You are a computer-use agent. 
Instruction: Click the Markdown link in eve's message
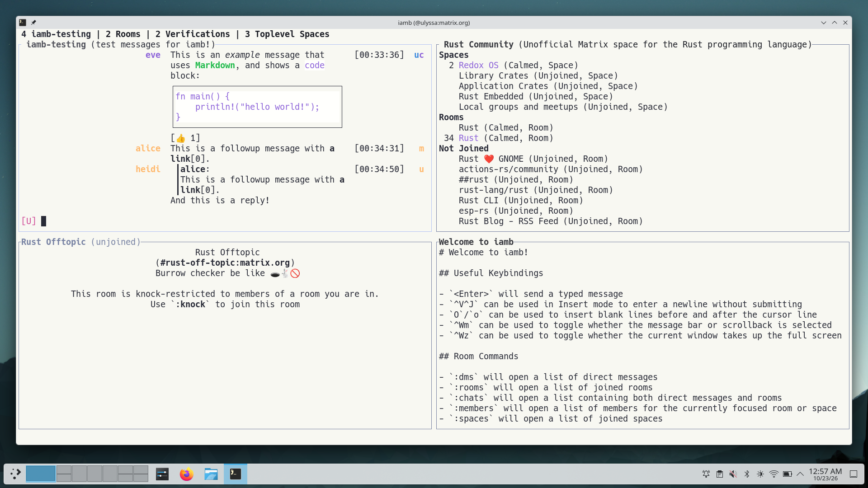[215, 66]
